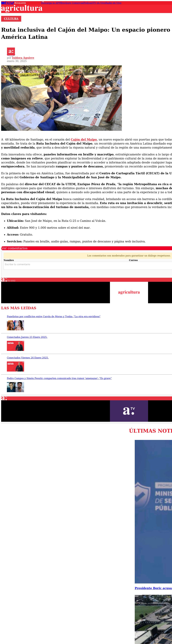Image resolution: width=172 pixels, height=644 pixels.
Task: Click the purple a: TV player tile
Action: pyautogui.click(x=129, y=411)
